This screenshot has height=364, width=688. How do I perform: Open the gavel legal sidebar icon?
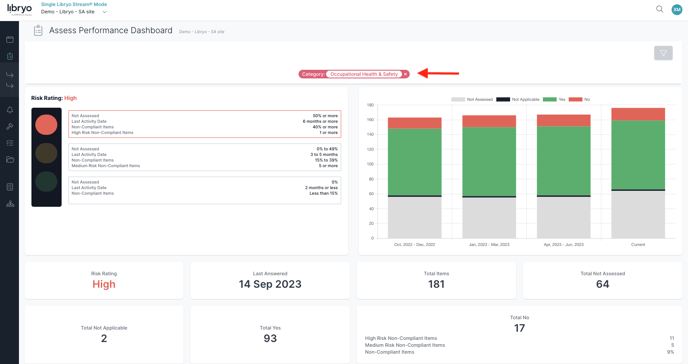pyautogui.click(x=10, y=126)
